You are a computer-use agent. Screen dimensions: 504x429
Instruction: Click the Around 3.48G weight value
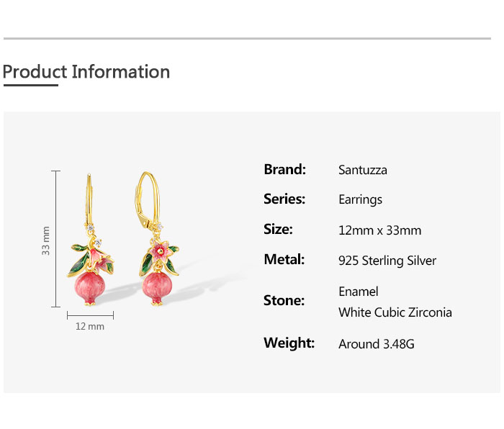[377, 344]
